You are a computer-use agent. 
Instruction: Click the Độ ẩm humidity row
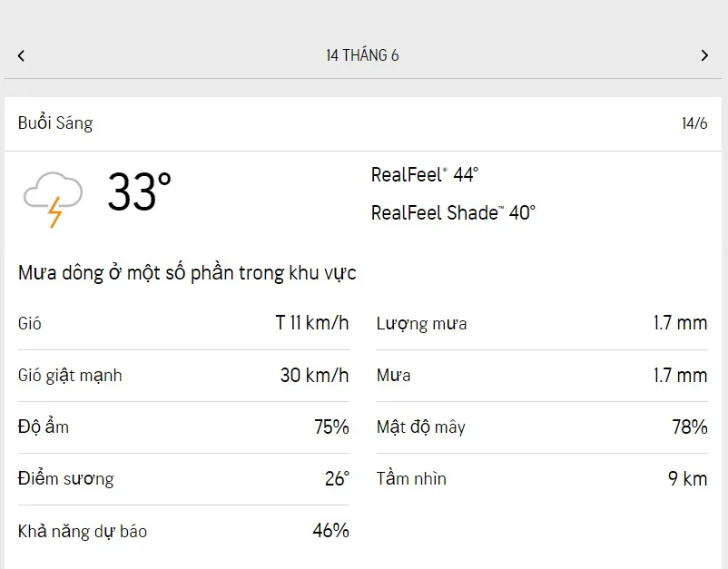(182, 427)
